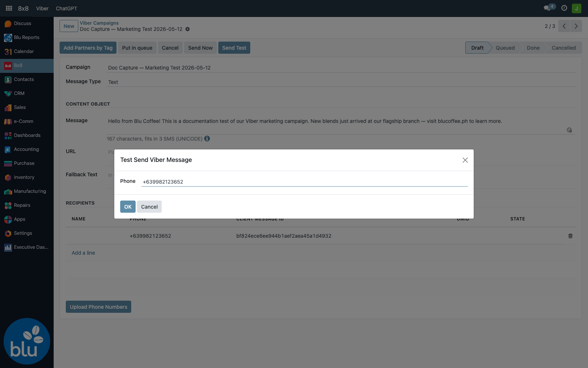
Task: Close the Test Send Viber Message dialog
Action: tap(465, 160)
